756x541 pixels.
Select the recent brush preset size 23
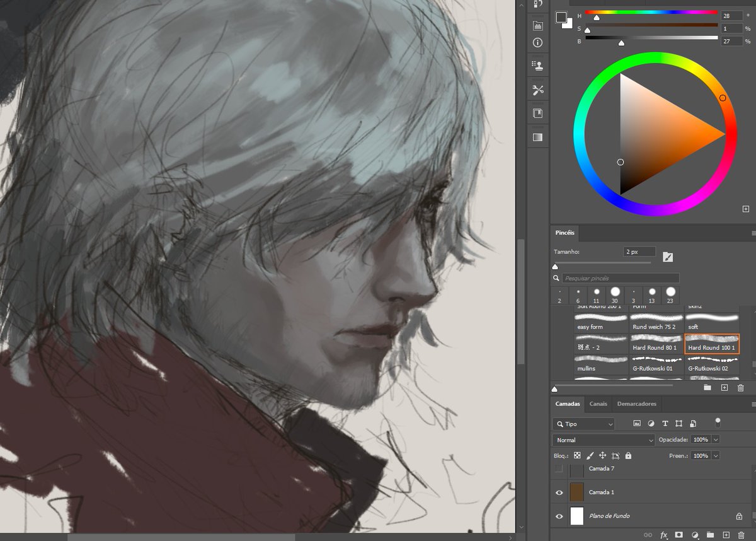(671, 296)
